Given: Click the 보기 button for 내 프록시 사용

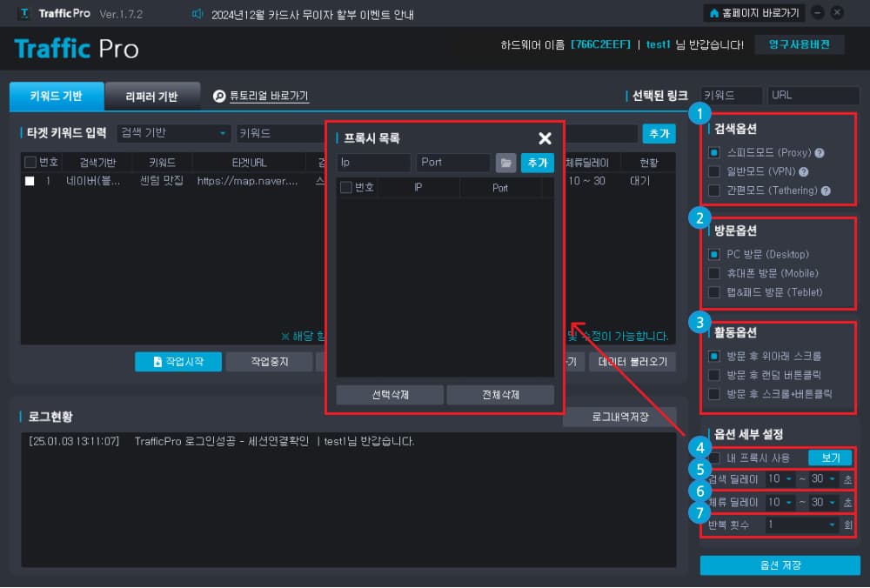Looking at the screenshot, I should (830, 458).
